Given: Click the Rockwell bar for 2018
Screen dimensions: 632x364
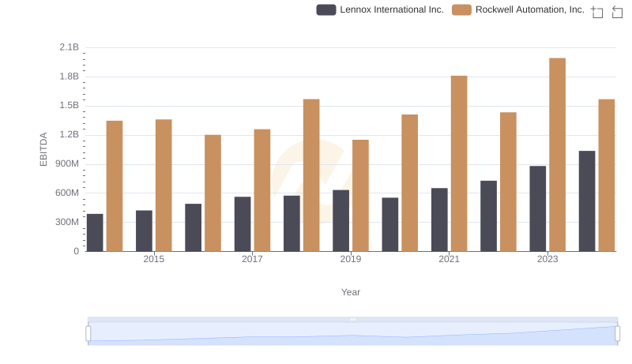Looking at the screenshot, I should tap(311, 175).
